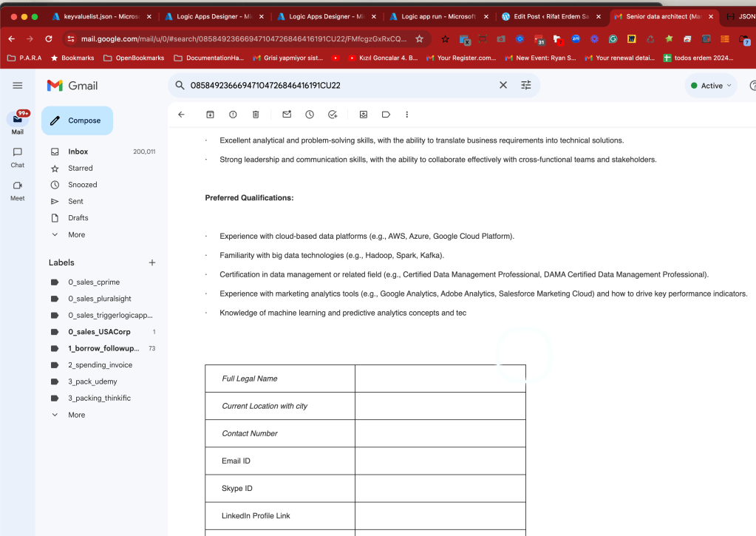
Task: Expand More under Drafts
Action: coord(76,234)
